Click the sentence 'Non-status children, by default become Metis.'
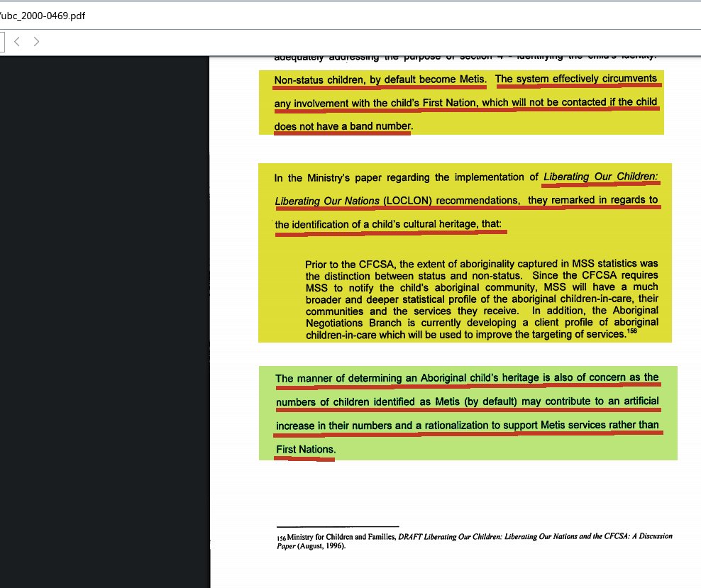 [380, 79]
